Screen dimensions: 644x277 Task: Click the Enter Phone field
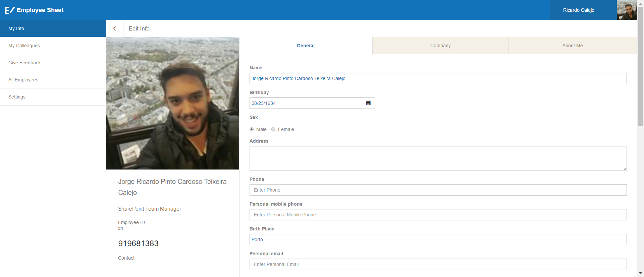[438, 190]
